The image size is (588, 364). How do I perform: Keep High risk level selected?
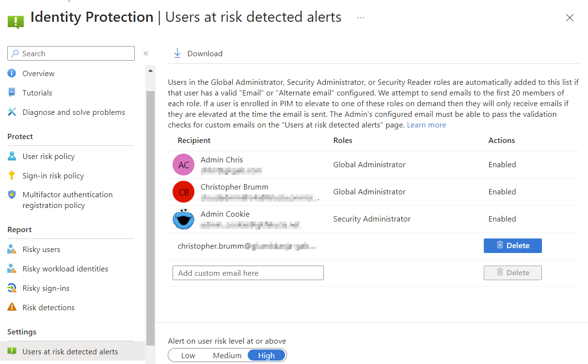(x=266, y=355)
